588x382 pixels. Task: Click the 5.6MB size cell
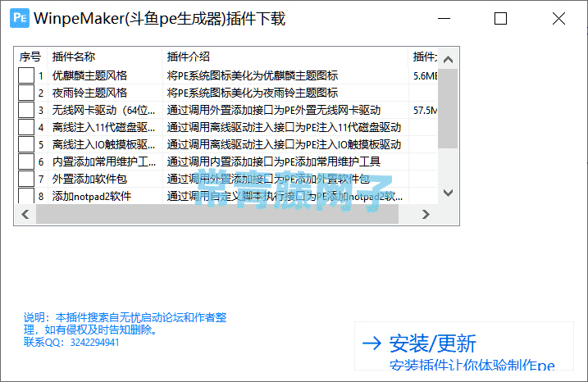[x=426, y=76]
